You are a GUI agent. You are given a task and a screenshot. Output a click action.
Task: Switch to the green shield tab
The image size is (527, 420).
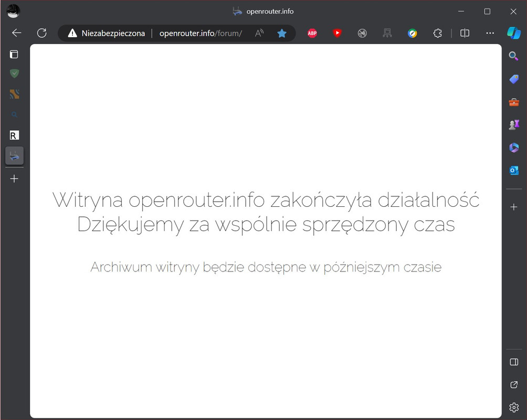coord(14,73)
